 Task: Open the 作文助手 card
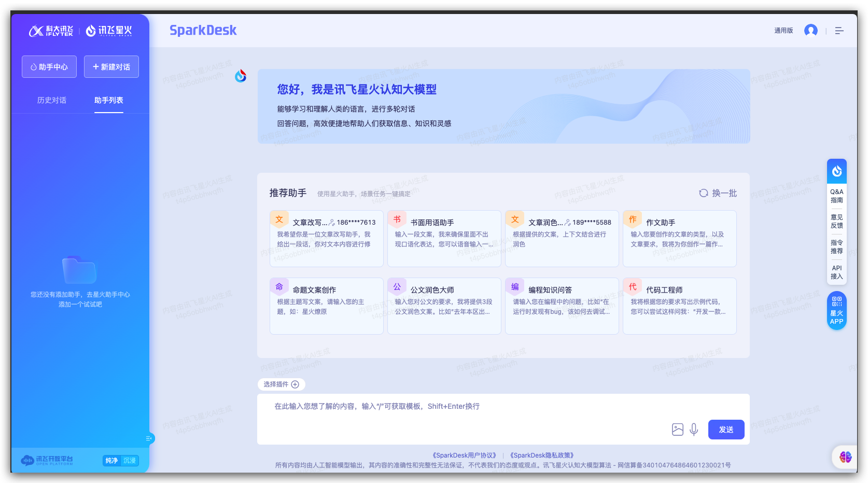680,239
